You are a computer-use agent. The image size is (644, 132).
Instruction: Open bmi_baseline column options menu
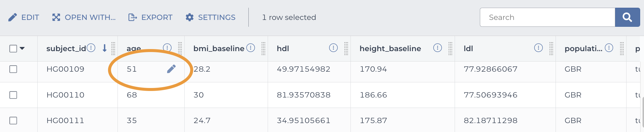point(251,48)
